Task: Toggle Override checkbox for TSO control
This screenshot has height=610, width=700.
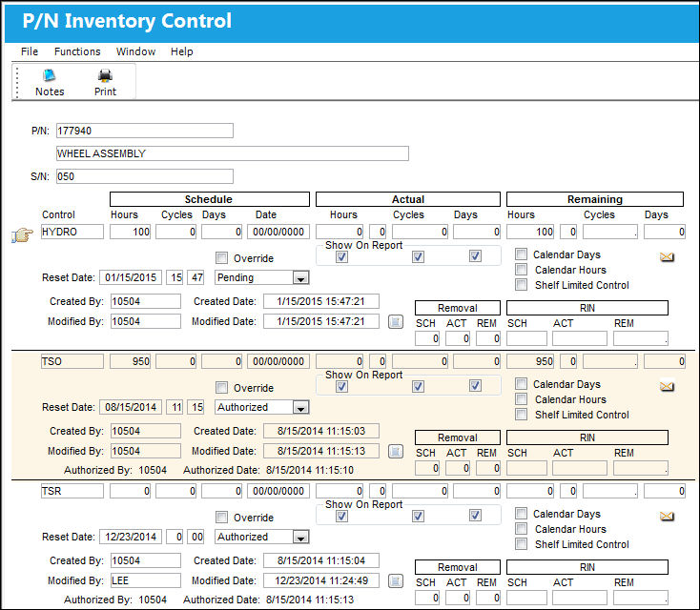Action: pyautogui.click(x=221, y=387)
